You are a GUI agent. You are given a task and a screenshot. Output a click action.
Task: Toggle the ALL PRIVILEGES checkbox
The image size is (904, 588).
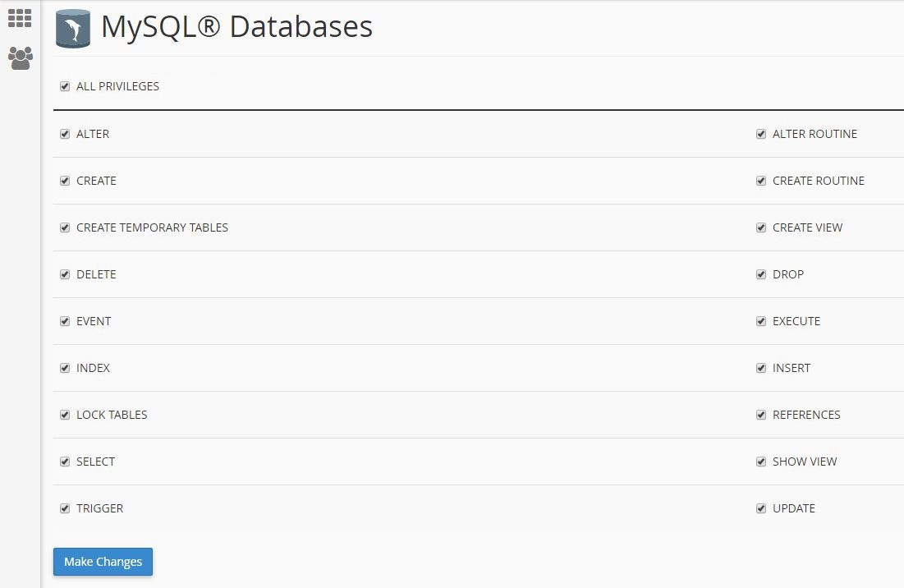(65, 86)
